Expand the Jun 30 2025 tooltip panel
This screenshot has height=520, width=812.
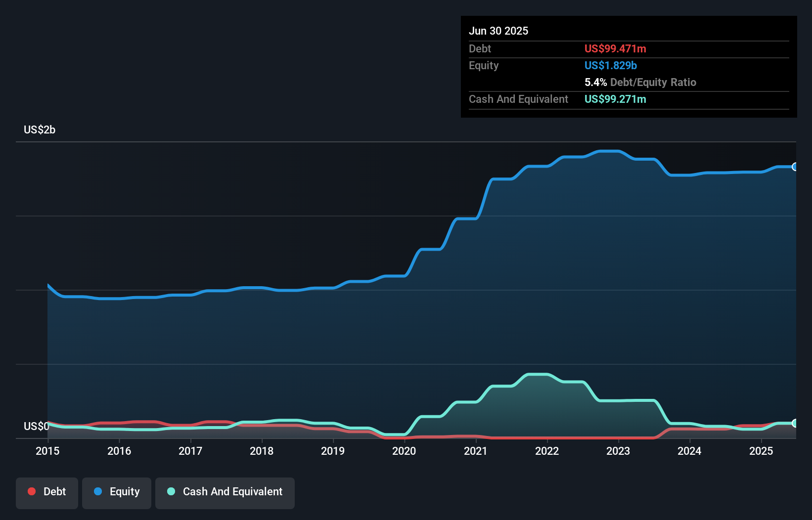[498, 31]
